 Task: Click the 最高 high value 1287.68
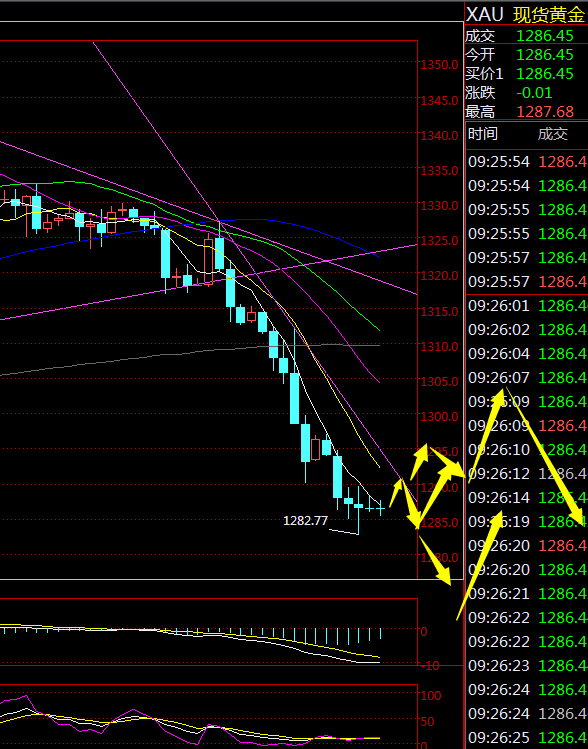[545, 112]
